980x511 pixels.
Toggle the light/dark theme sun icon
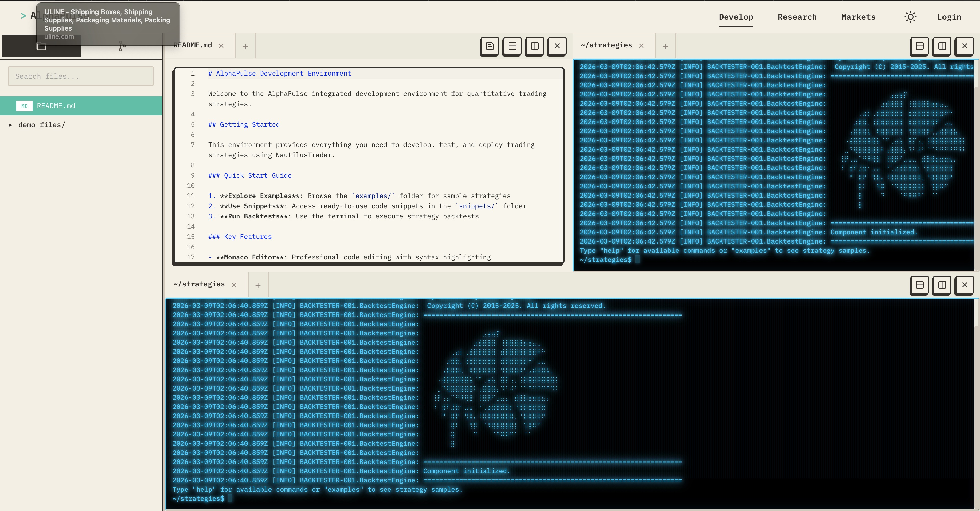910,17
